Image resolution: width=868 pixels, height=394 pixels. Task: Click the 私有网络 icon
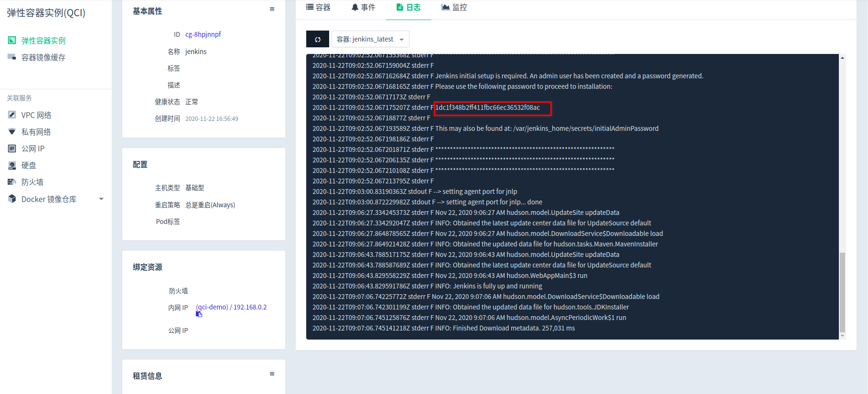point(12,131)
